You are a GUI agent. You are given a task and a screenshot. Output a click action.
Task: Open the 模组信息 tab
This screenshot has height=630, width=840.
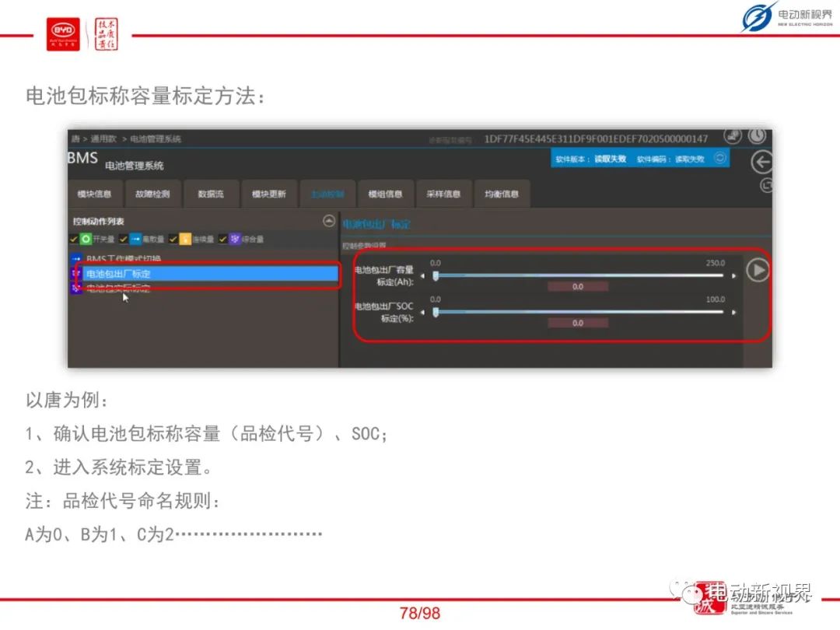coord(385,194)
